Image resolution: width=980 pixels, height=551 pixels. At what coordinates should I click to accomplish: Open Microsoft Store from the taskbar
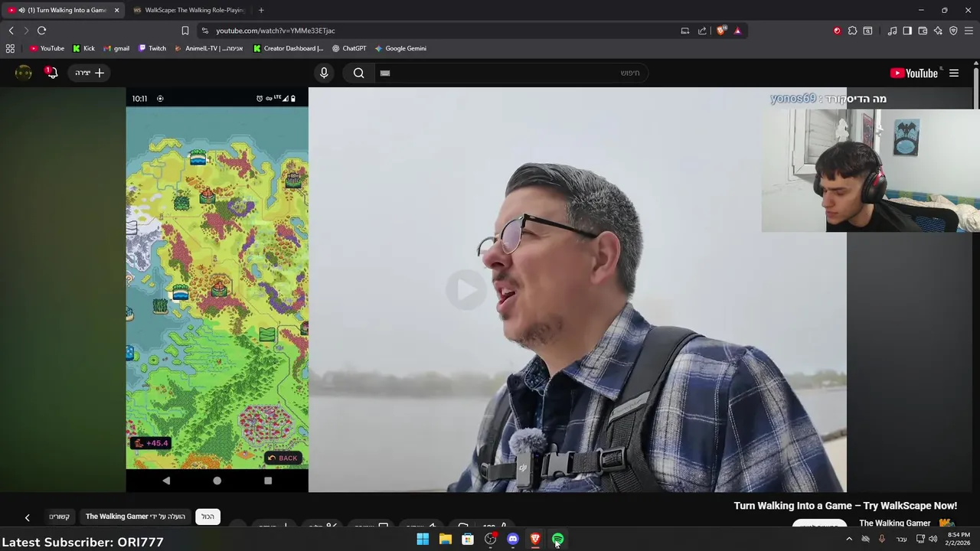point(468,540)
